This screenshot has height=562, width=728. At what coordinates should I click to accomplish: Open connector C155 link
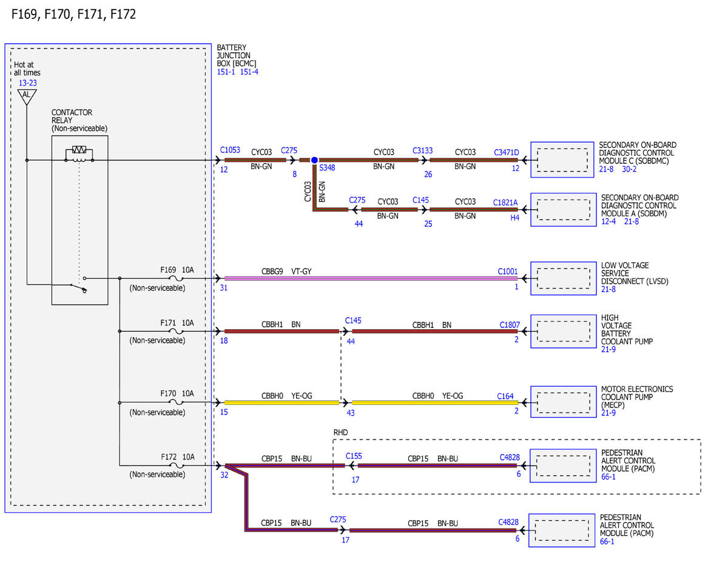tap(354, 455)
